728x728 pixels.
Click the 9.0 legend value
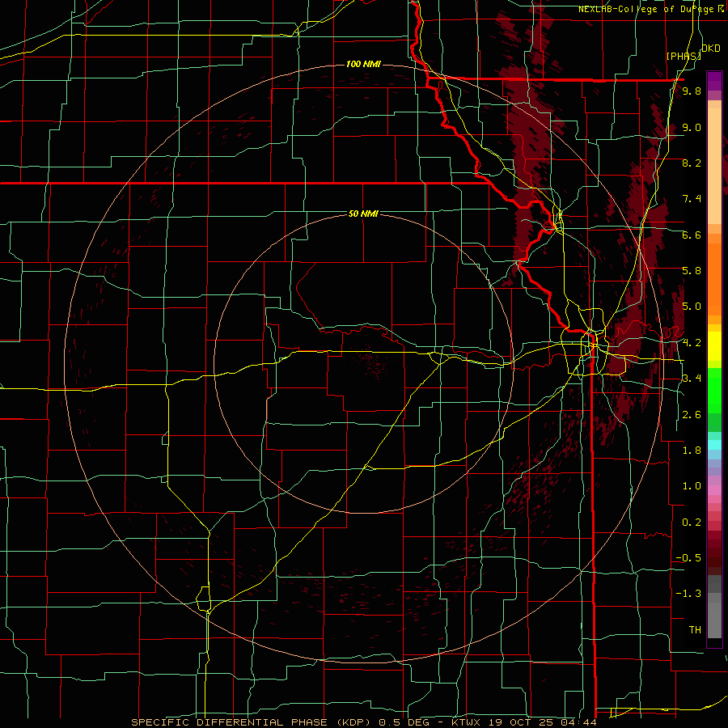[x=692, y=127]
